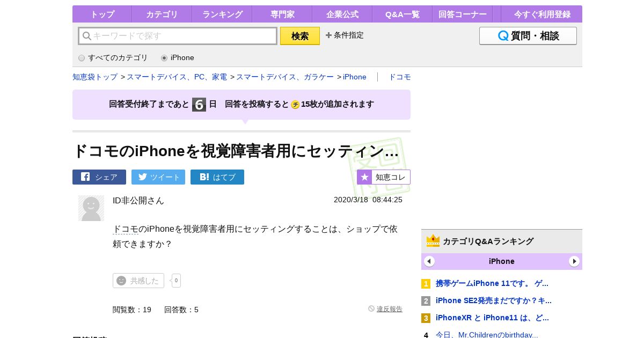Screen dimensions: 644x338
Task: Click the 共感した smiley button
Action: [x=138, y=281]
